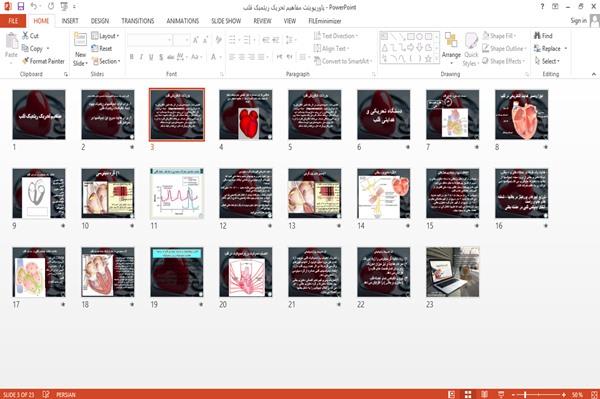The width and height of the screenshot is (600, 399).
Task: Click Line Spacing icon
Action: pyautogui.click(x=290, y=40)
